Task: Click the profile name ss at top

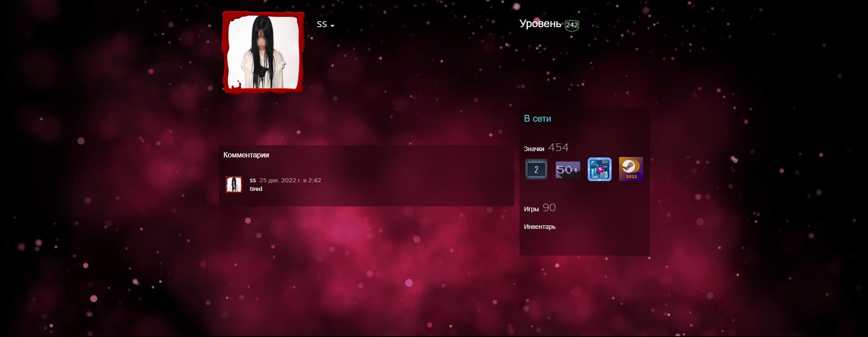Action: (321, 24)
